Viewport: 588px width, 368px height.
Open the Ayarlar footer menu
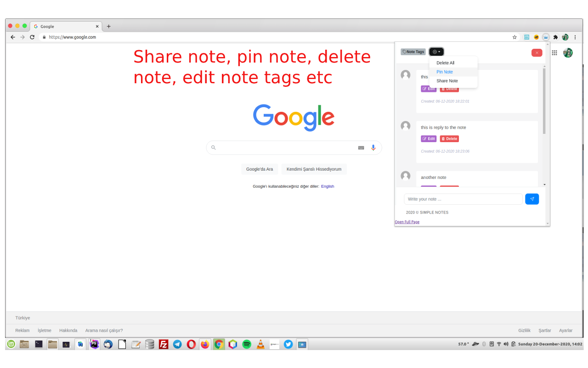pyautogui.click(x=566, y=330)
